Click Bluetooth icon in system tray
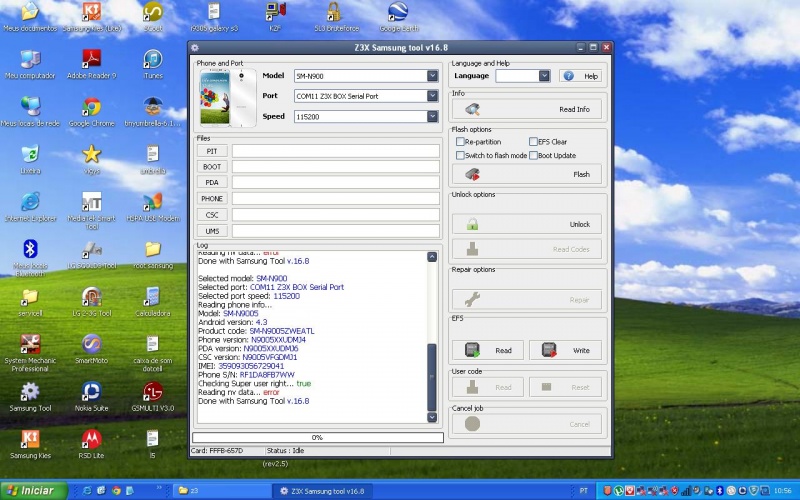Screen dimensions: 800x500 click(x=720, y=491)
